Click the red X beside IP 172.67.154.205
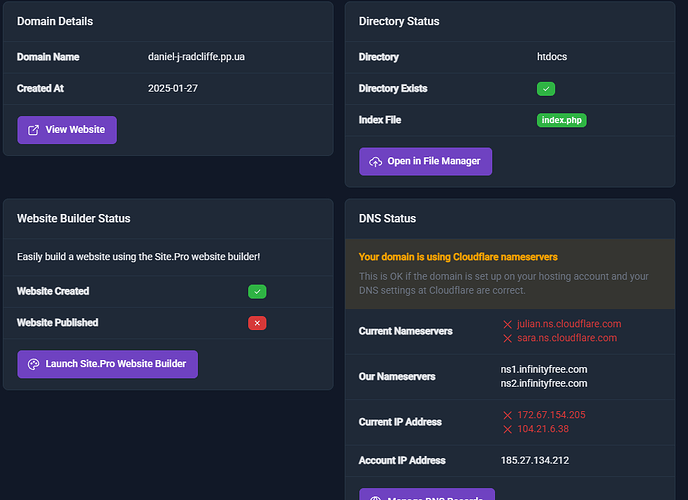 click(508, 414)
